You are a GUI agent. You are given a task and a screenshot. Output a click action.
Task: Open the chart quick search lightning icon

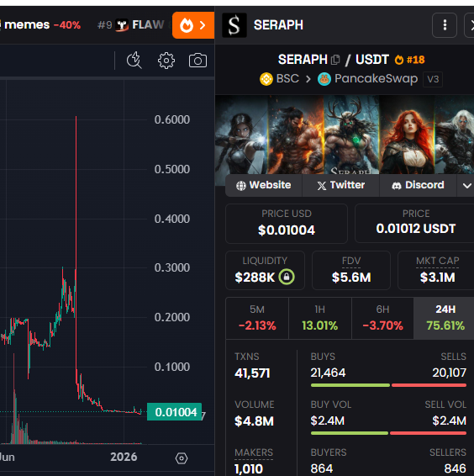pos(134,60)
